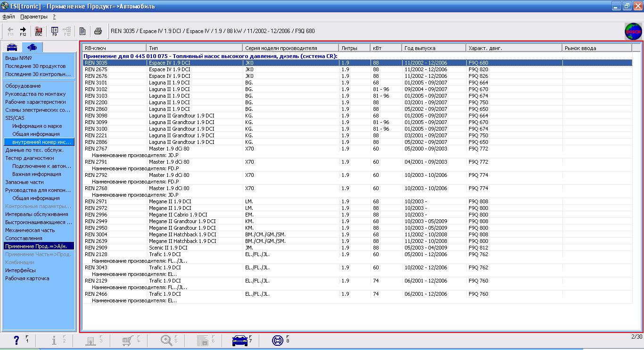
Task: Open Быстроизнашивающиеся section
Action: click(x=39, y=222)
